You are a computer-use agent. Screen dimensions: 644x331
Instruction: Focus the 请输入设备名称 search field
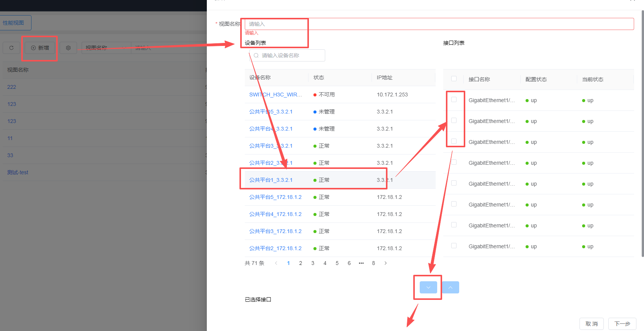[287, 55]
